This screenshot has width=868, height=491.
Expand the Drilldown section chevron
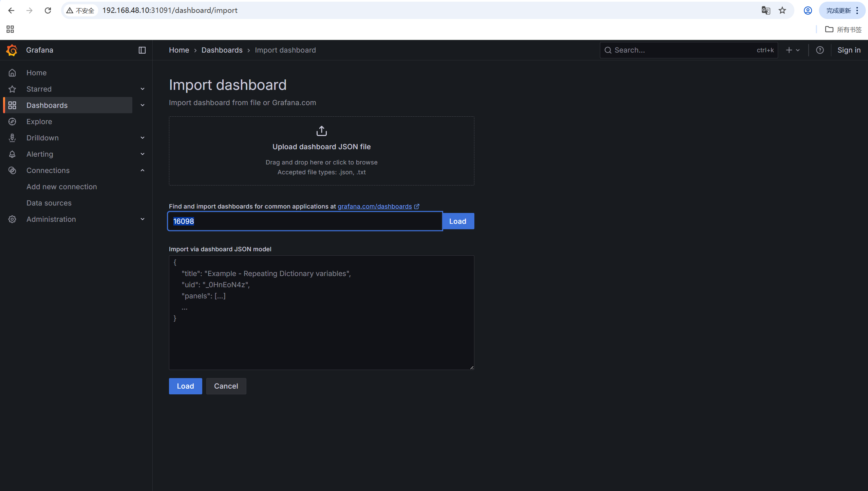click(x=143, y=138)
